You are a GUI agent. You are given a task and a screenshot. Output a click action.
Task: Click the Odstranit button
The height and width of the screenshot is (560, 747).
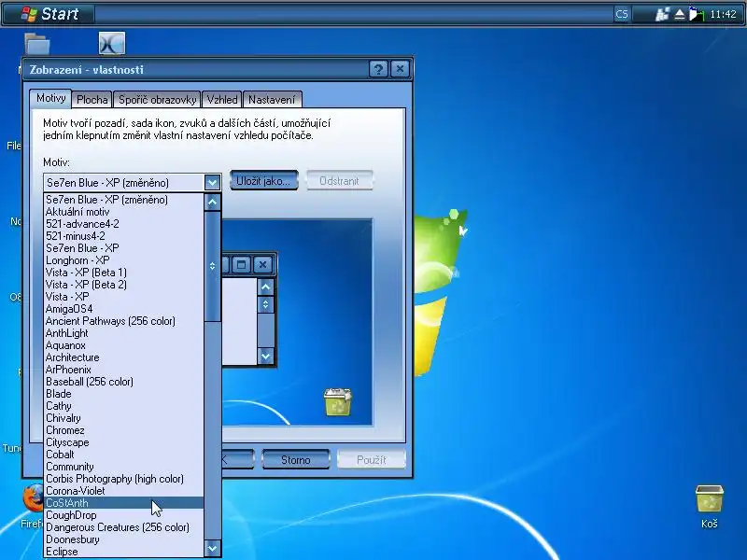(339, 181)
